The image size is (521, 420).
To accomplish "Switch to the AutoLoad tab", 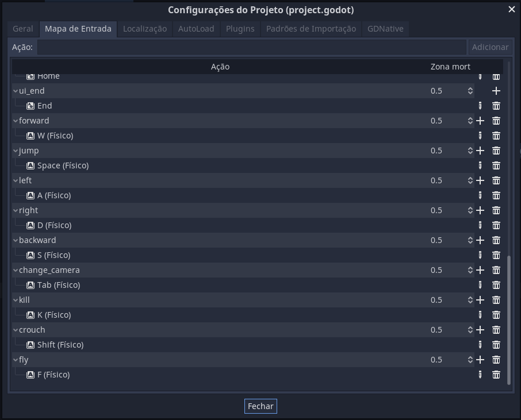I will pos(196,29).
